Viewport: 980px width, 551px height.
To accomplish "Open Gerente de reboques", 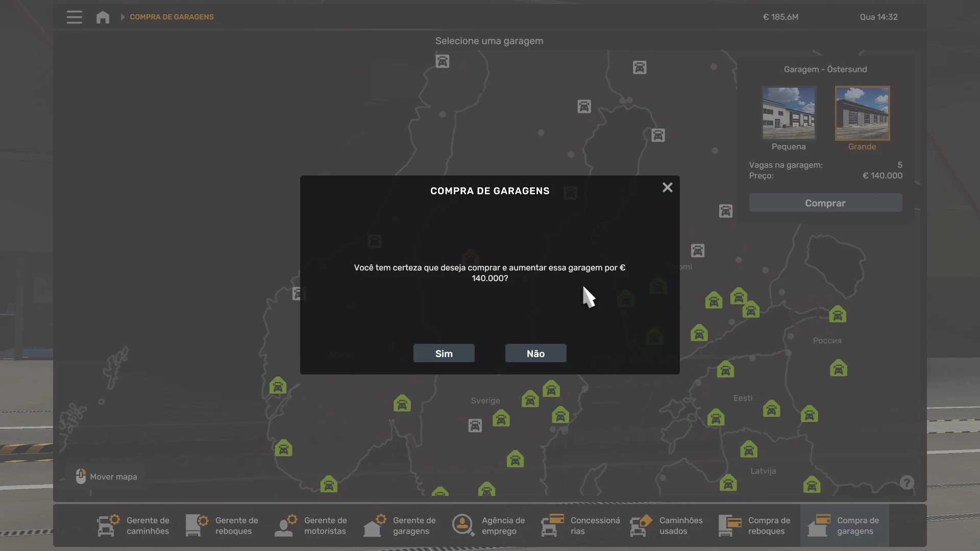I will click(223, 525).
